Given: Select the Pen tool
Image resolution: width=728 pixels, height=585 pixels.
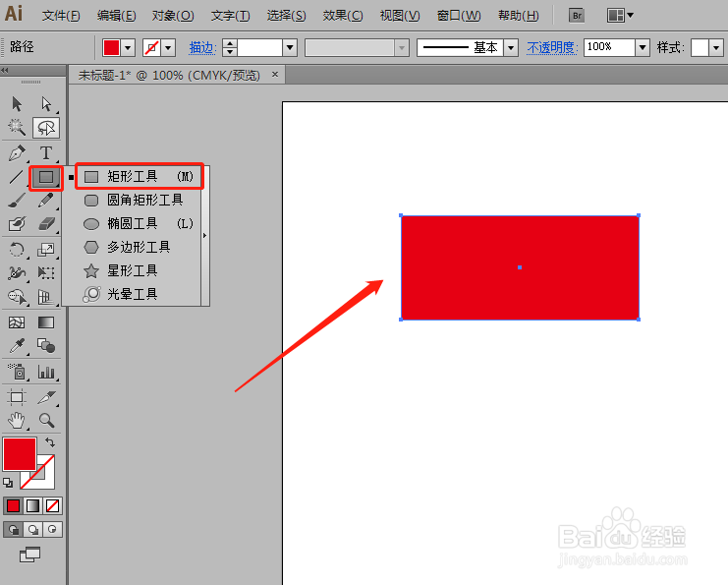Looking at the screenshot, I should pyautogui.click(x=17, y=153).
